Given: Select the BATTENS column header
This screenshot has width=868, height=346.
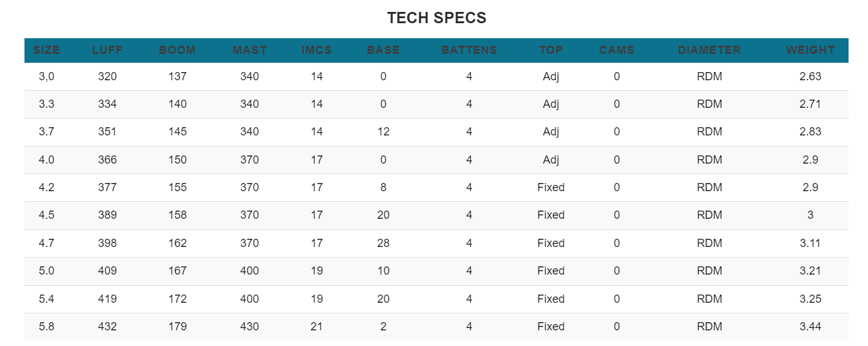Looking at the screenshot, I should click(469, 50).
